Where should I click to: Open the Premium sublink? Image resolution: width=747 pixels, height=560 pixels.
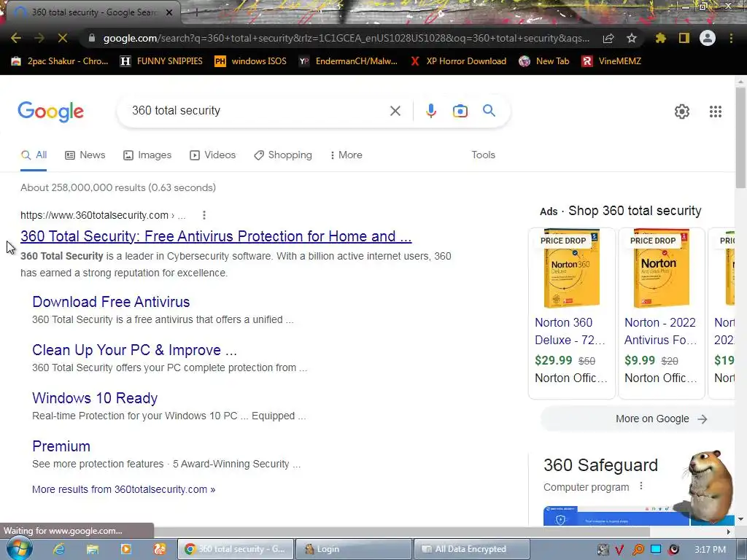point(61,446)
